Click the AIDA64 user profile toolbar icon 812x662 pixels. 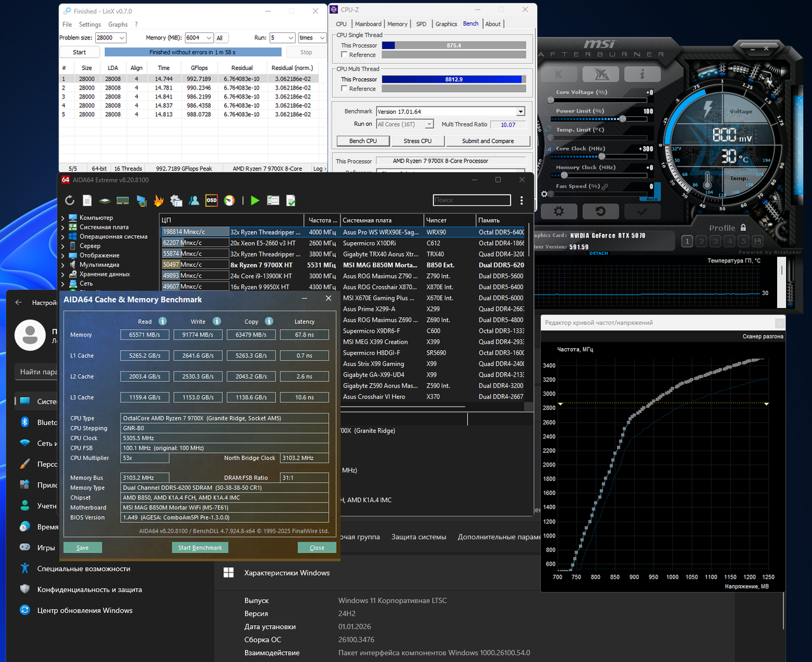click(194, 200)
